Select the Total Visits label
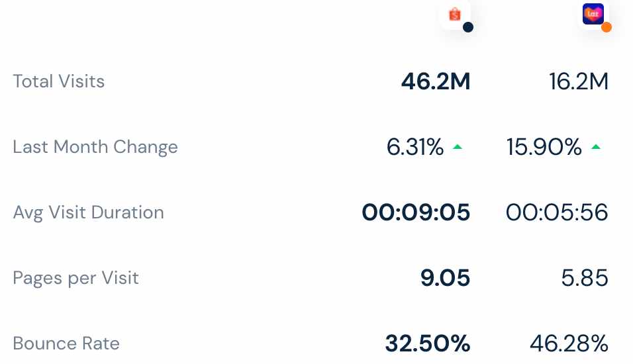The width and height of the screenshot is (633, 364). click(x=59, y=81)
